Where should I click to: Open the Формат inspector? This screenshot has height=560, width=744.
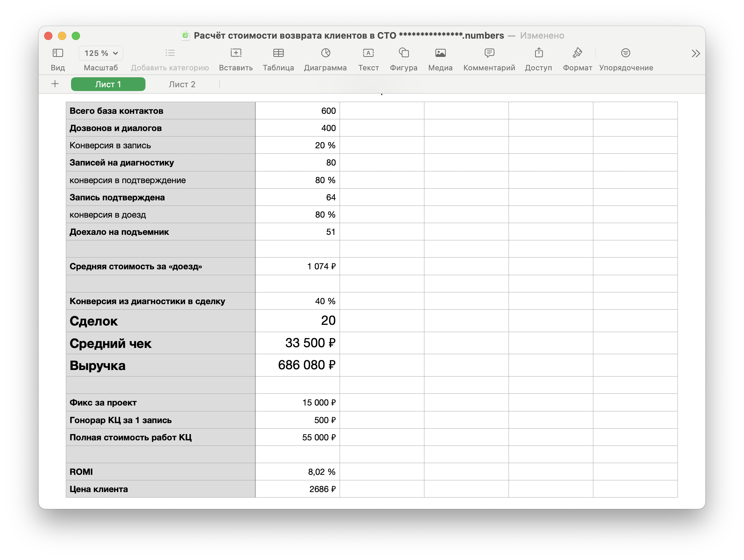pos(577,53)
